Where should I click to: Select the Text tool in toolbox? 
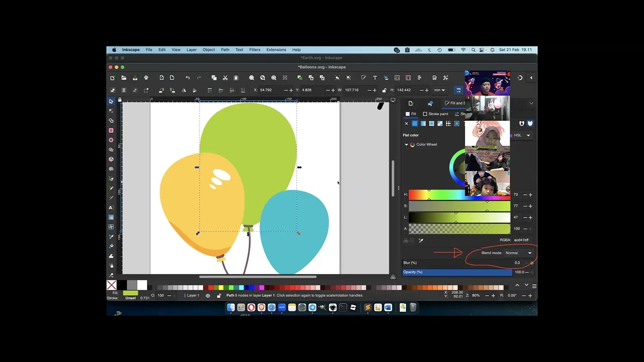[111, 208]
